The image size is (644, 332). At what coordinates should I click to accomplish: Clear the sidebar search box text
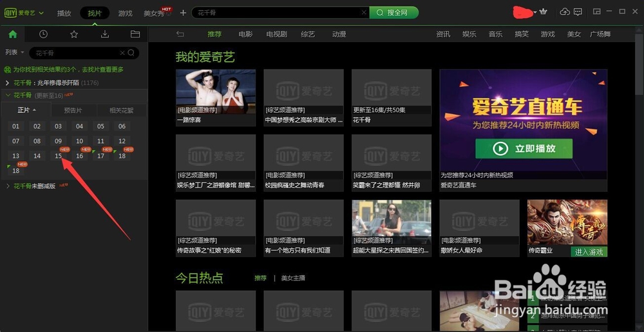(x=122, y=53)
